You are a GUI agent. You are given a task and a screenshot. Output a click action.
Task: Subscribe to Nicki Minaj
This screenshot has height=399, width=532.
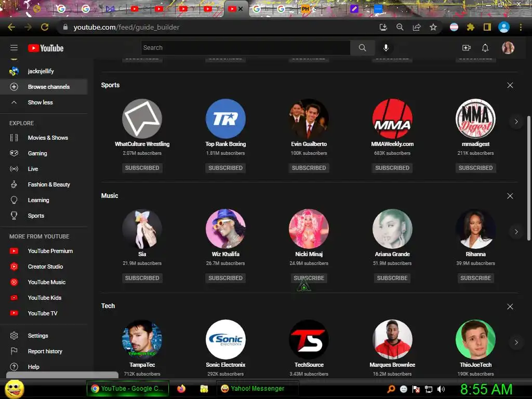pos(309,278)
